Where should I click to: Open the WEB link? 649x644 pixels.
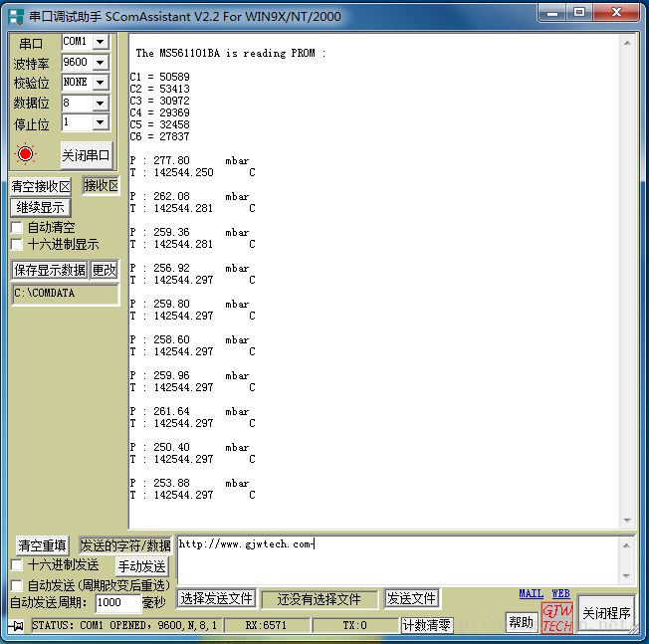click(x=560, y=593)
